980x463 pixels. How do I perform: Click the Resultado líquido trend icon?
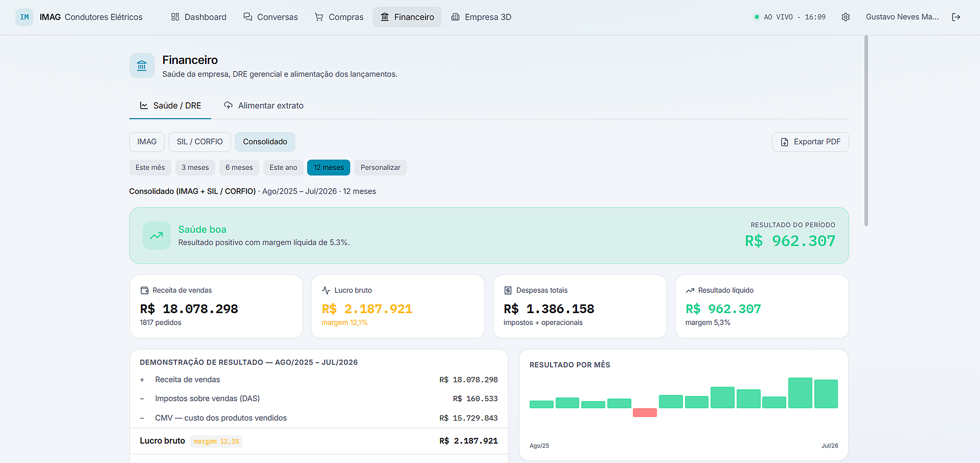click(x=690, y=291)
